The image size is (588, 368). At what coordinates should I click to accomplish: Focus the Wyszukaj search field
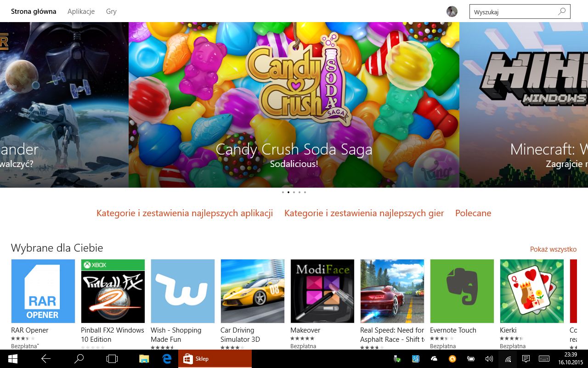tap(520, 12)
